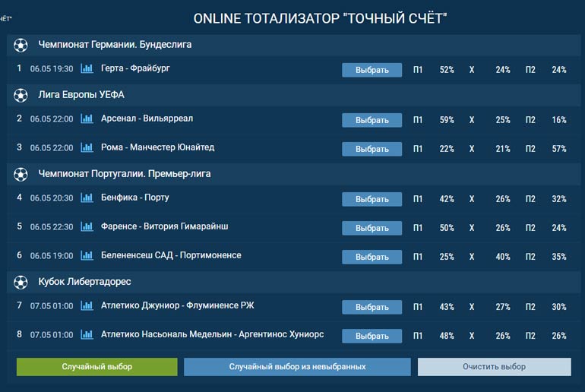The width and height of the screenshot is (585, 392).
Task: Click stats chart for Атлетико Насьональ Медельин match
Action: tap(87, 335)
